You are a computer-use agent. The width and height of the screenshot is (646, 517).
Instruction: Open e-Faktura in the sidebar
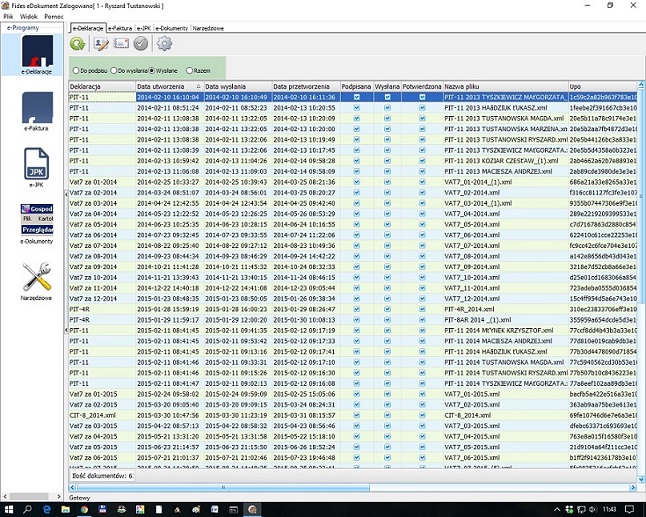pos(37,111)
